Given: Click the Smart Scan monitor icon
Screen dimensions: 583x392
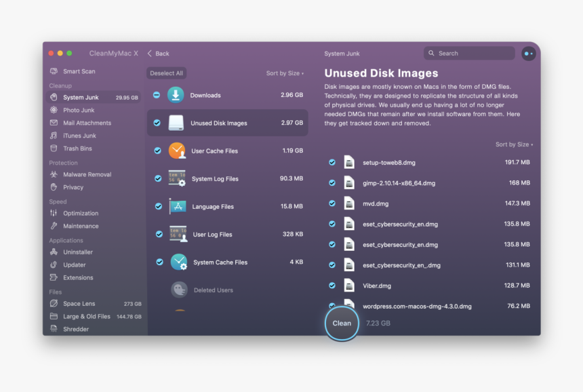Looking at the screenshot, I should coord(54,71).
